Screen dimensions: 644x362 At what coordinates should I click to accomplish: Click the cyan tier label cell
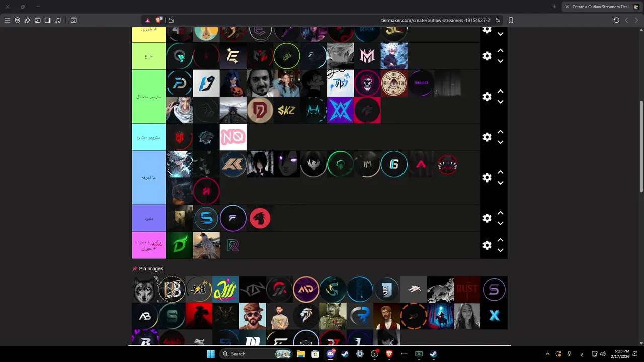(x=149, y=137)
